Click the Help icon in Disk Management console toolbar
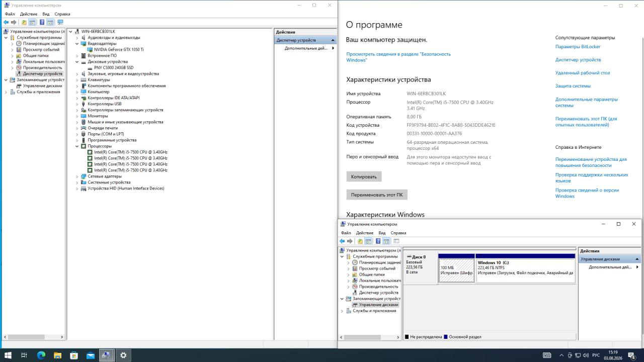This screenshot has width=644, height=362. [378, 241]
